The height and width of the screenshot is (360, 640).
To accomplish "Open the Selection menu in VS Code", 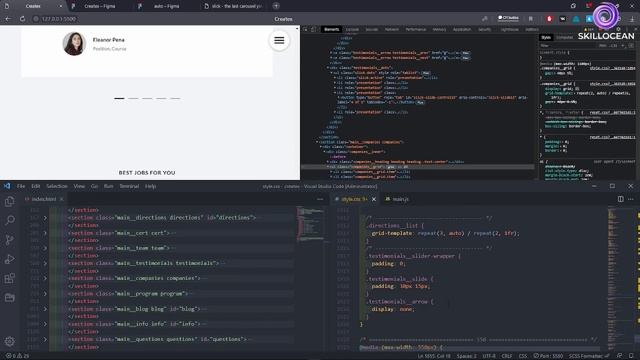I will [x=57, y=186].
